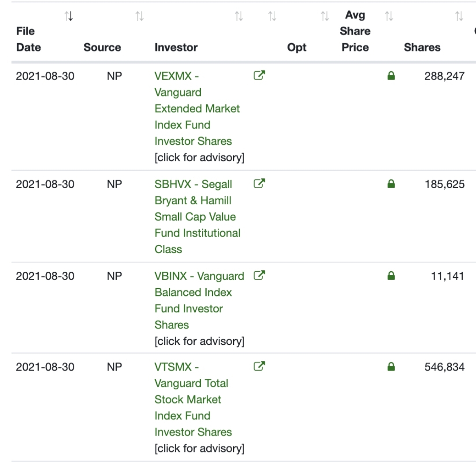Click advisory note under VTSMX fund
Viewport: 476px width, 462px height.
pos(200,448)
